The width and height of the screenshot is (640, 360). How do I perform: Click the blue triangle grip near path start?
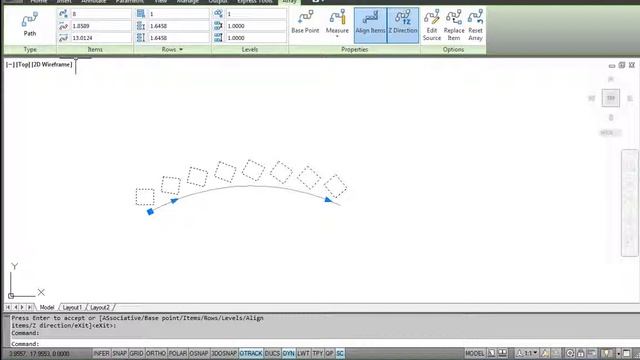(x=174, y=200)
